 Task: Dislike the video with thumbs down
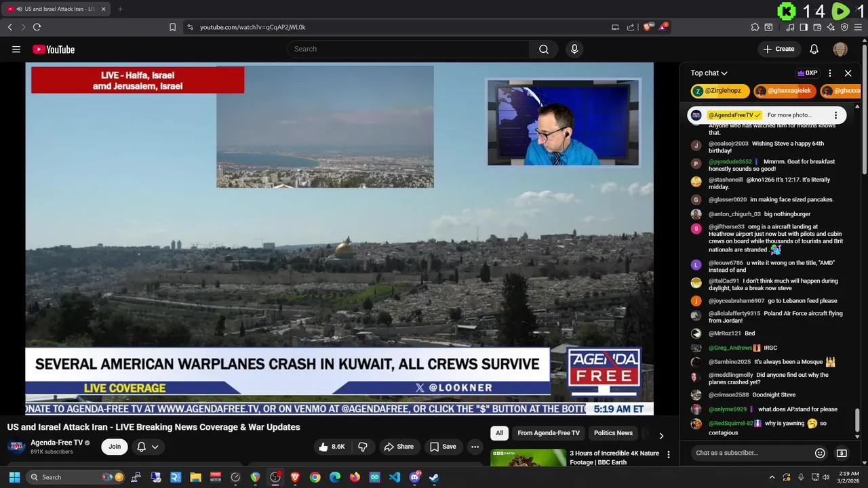pyautogui.click(x=363, y=447)
